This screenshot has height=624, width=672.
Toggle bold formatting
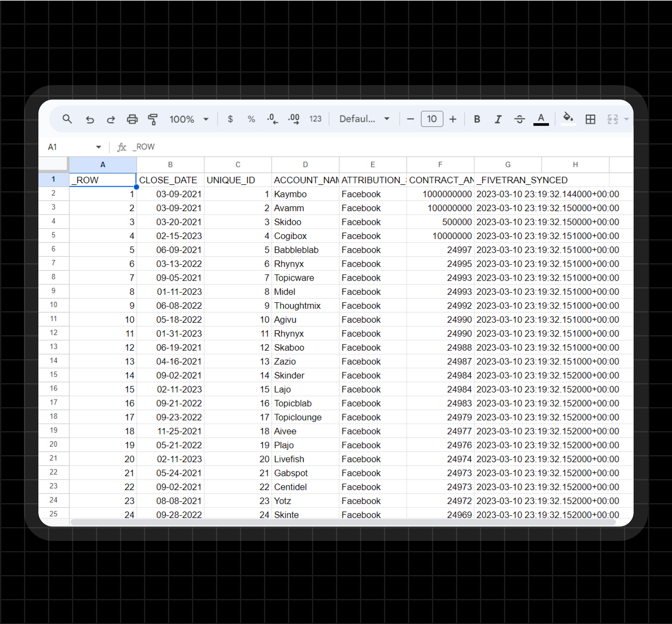477,119
